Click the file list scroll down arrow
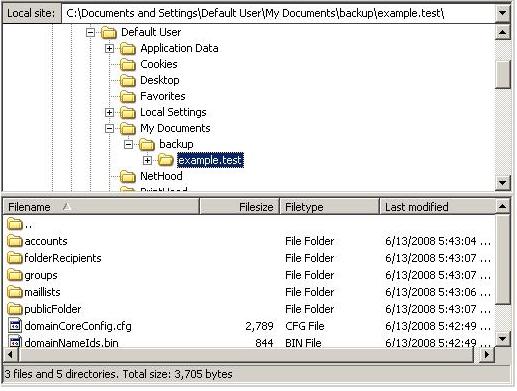This screenshot has height=391, width=517. tap(502, 339)
